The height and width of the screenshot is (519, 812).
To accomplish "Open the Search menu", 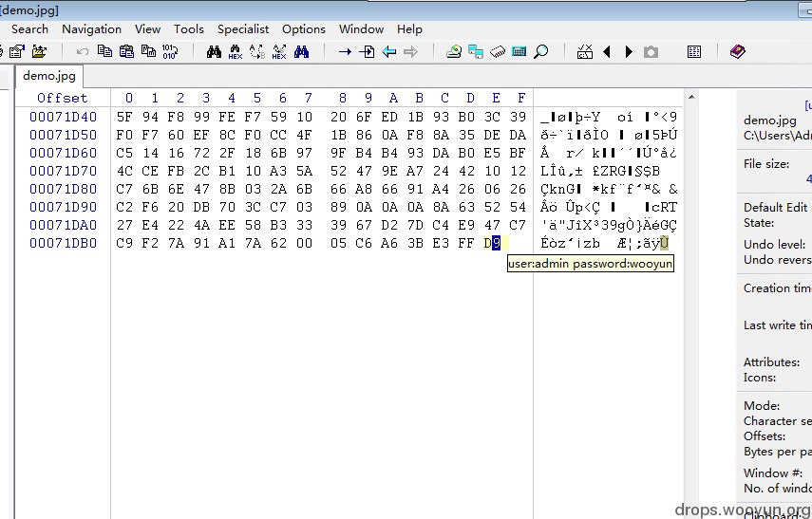I will point(30,29).
